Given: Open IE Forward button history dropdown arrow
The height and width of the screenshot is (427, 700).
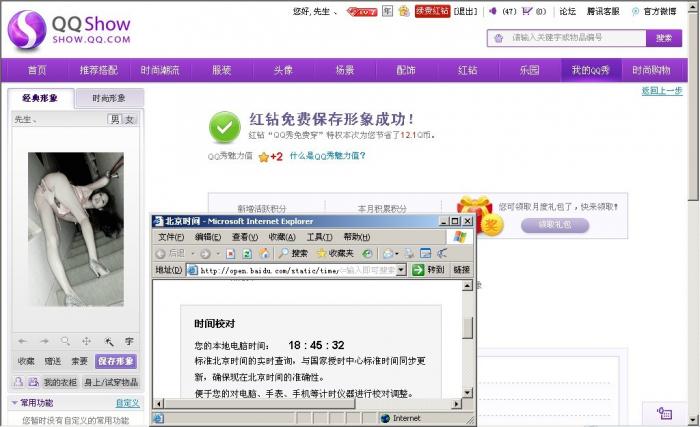Looking at the screenshot, I should click(x=218, y=254).
